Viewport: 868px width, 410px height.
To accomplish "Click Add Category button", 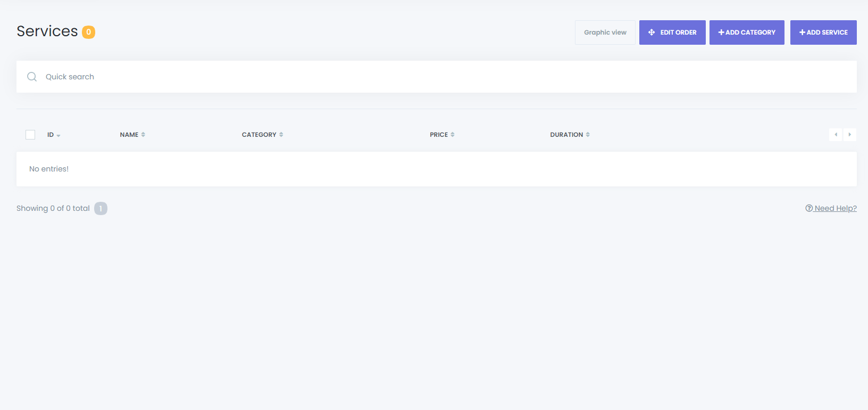I will pos(746,32).
